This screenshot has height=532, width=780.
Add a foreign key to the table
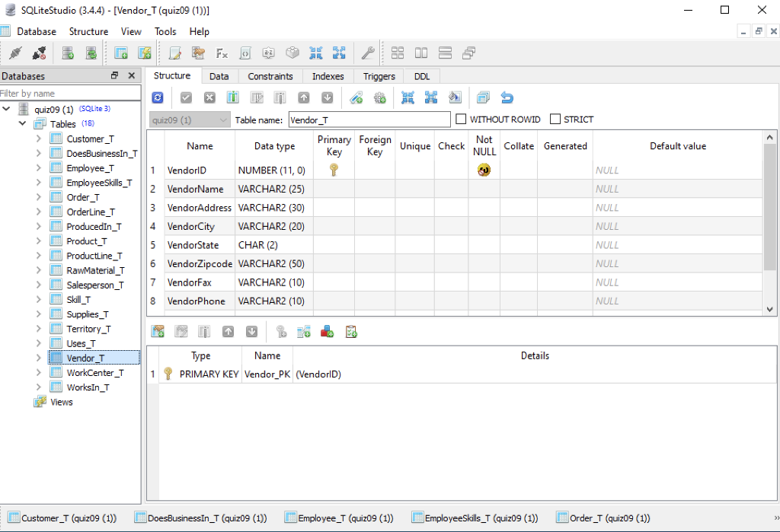tap(305, 331)
